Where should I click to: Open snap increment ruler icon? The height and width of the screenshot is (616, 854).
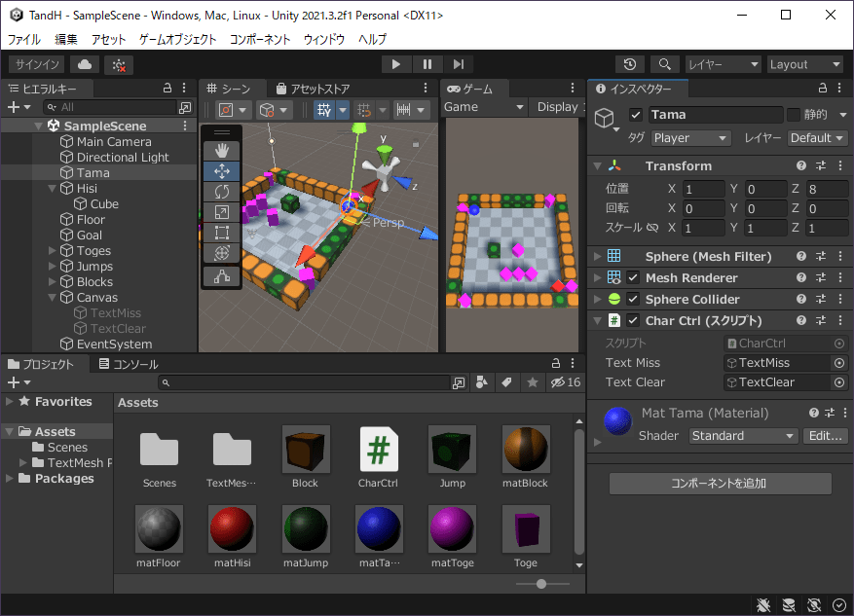tap(403, 110)
